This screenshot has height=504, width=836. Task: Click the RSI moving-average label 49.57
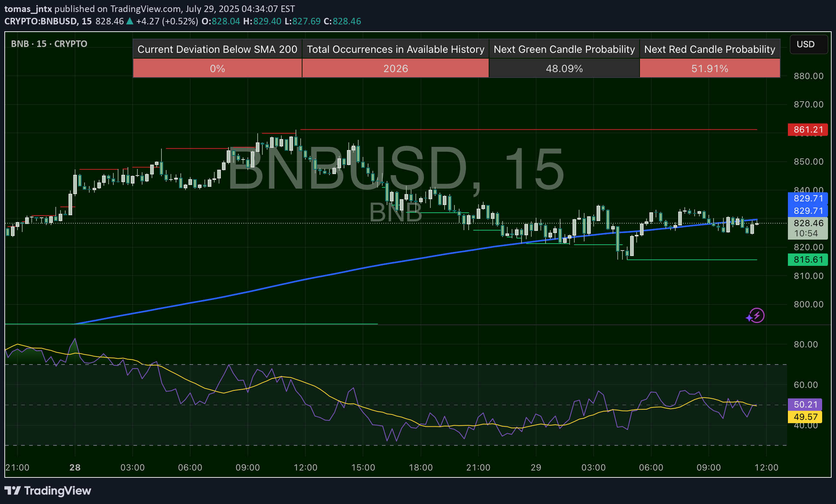click(805, 417)
